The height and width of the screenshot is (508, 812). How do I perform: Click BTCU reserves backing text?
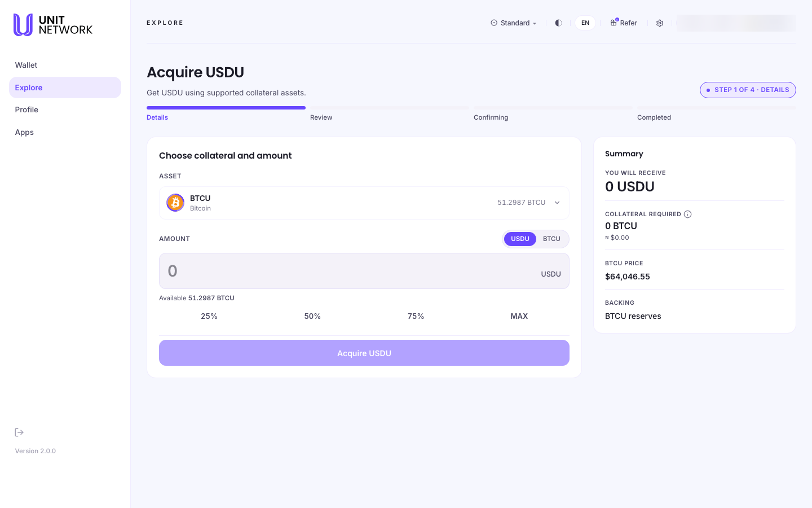(633, 316)
